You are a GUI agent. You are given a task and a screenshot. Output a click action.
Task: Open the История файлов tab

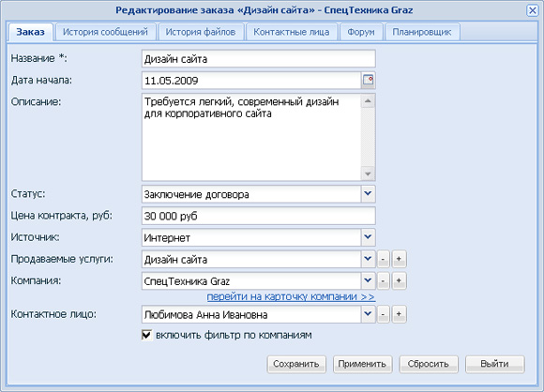201,32
